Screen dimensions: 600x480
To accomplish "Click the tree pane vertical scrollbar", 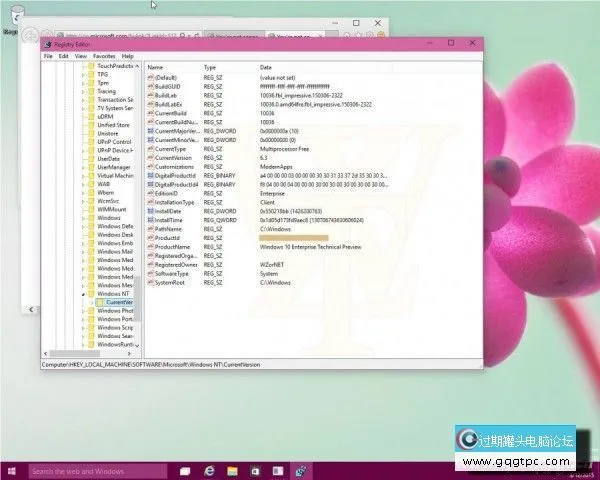I will [138, 200].
